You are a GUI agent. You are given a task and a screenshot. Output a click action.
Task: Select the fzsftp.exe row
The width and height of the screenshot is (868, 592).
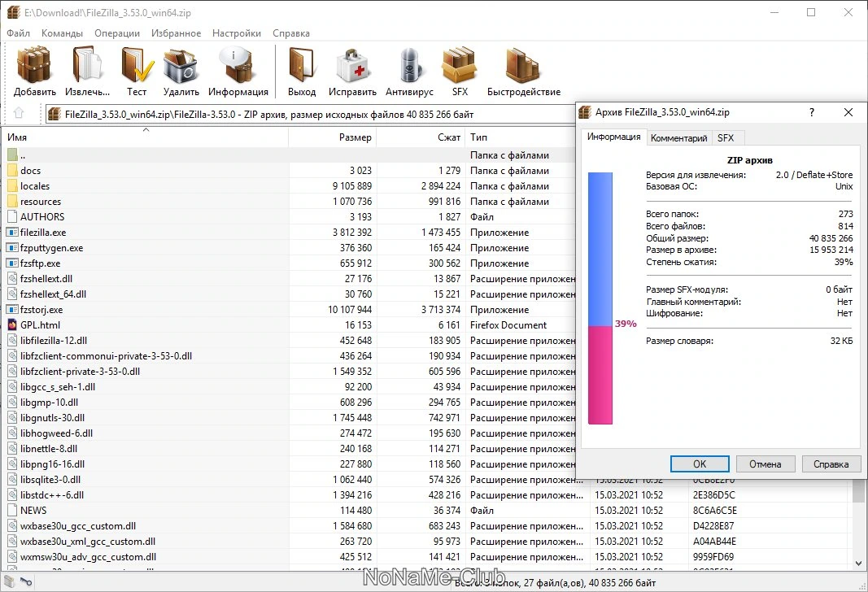[x=288, y=263]
